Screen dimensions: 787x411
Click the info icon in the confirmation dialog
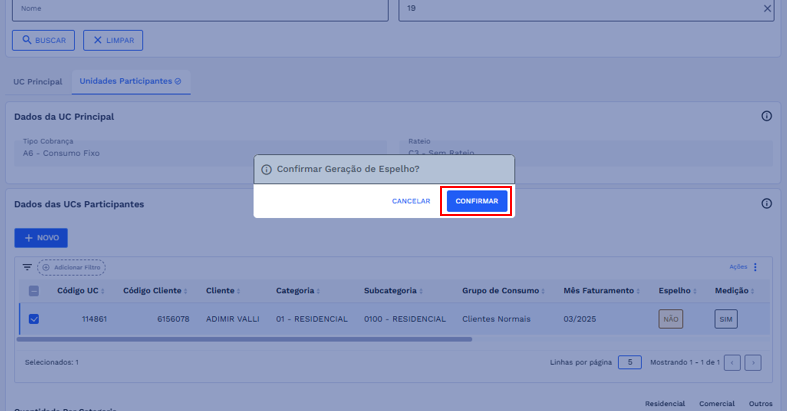click(266, 169)
